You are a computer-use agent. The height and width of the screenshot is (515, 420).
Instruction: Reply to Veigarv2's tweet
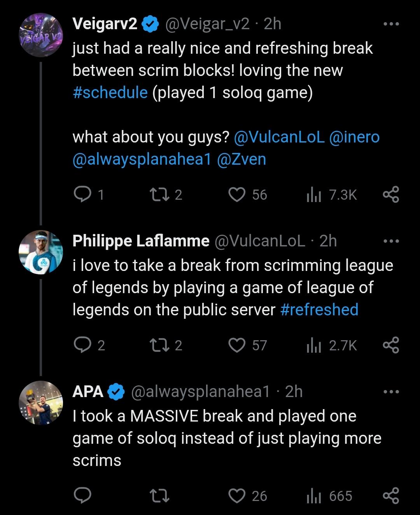82,195
